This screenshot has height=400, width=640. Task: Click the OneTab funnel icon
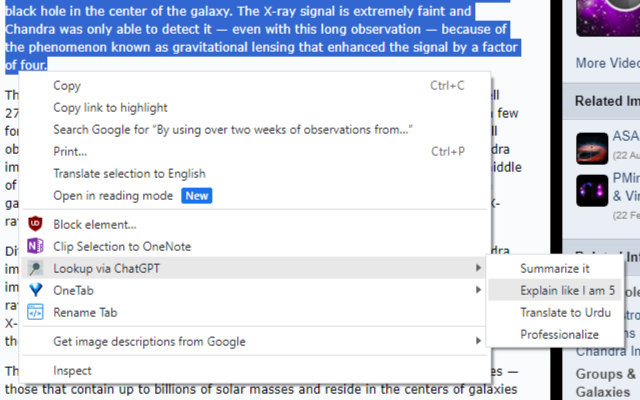point(35,290)
